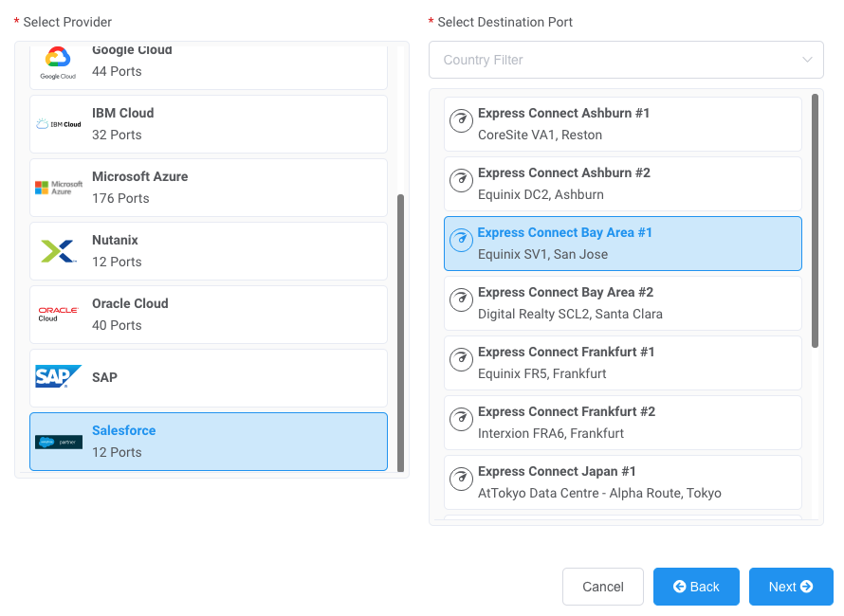This screenshot has width=844, height=616.
Task: Click Express Connect Frankfurt #2 title
Action: [567, 411]
